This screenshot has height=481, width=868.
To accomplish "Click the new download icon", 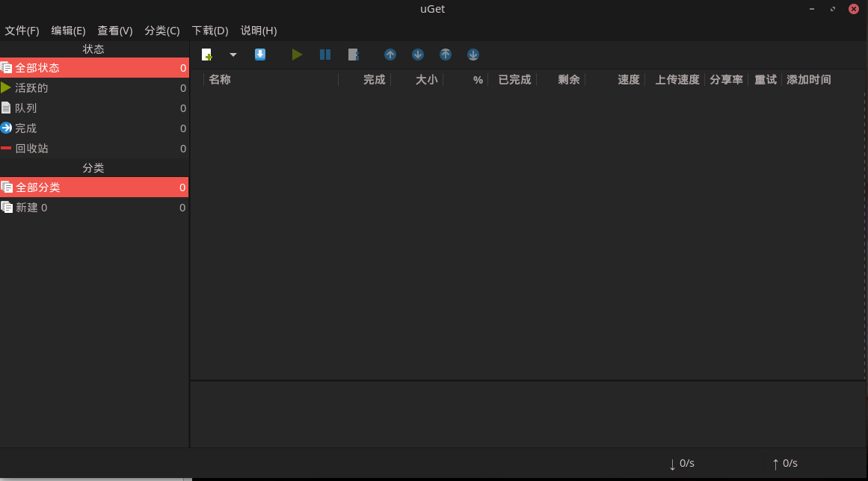I will point(207,55).
